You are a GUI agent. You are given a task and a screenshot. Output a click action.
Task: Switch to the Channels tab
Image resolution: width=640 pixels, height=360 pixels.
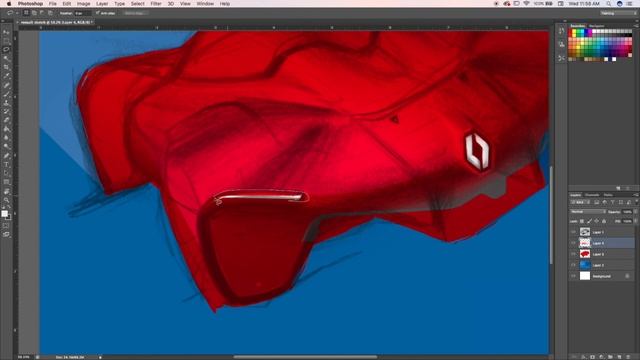592,195
